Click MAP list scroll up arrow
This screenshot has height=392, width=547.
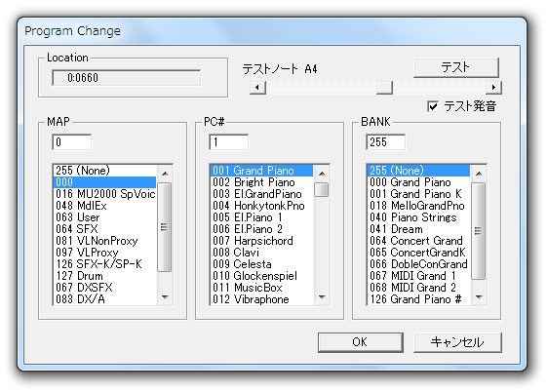pos(166,174)
